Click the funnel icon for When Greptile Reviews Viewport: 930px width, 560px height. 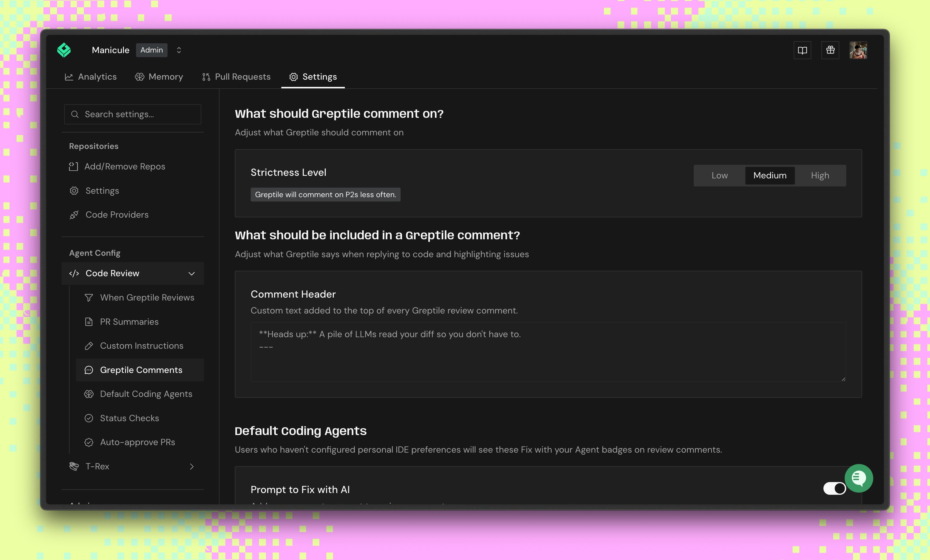89,298
